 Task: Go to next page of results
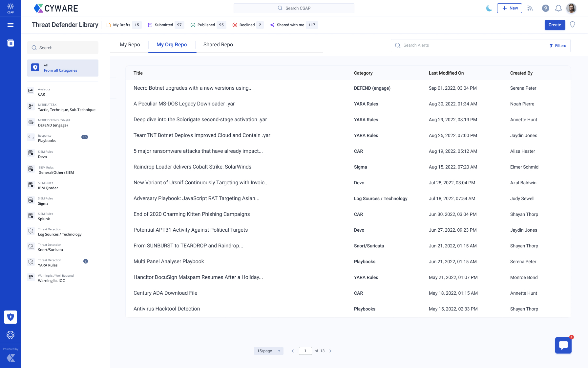[x=330, y=351]
